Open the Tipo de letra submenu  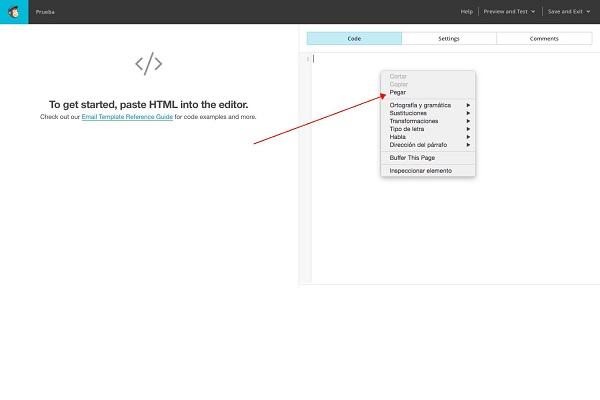click(411, 129)
